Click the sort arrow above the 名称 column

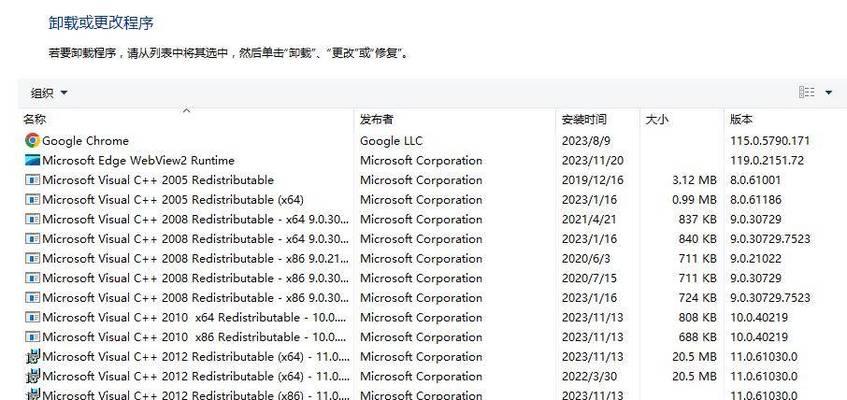tap(185, 111)
